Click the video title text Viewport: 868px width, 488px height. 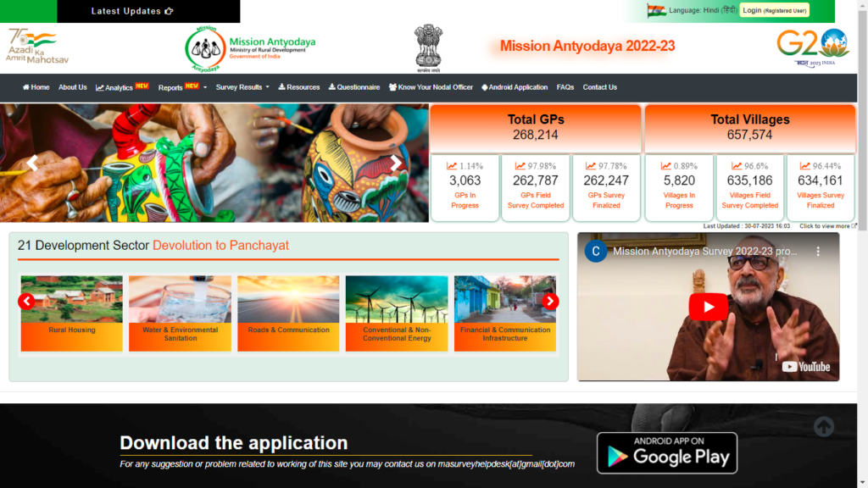704,251
